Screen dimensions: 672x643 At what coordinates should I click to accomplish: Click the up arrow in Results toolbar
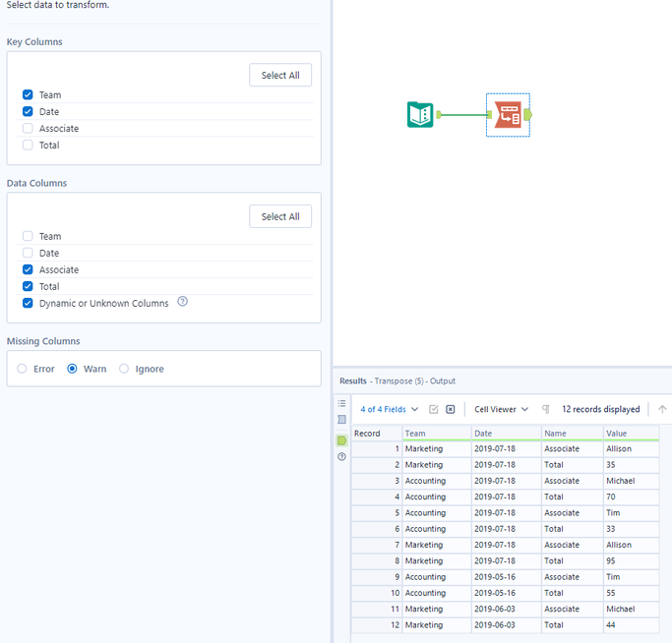662,409
